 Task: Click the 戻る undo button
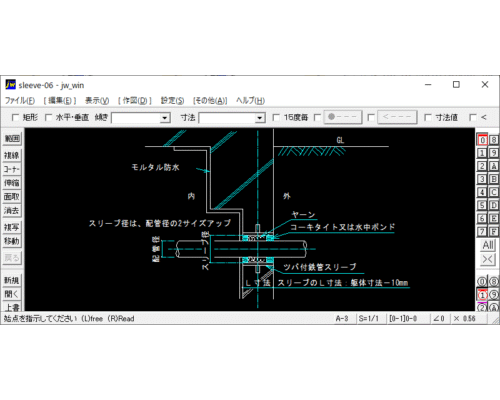[12, 258]
